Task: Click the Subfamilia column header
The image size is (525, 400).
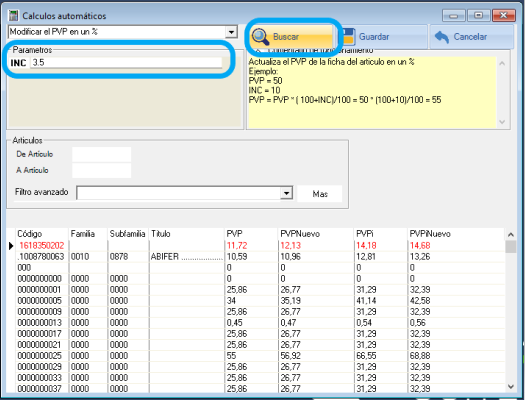Action: (x=128, y=234)
